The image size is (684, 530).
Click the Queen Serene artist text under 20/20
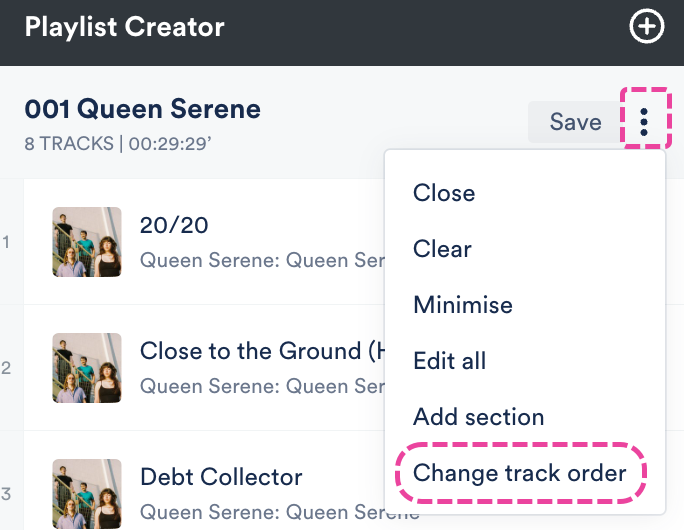pos(262,261)
